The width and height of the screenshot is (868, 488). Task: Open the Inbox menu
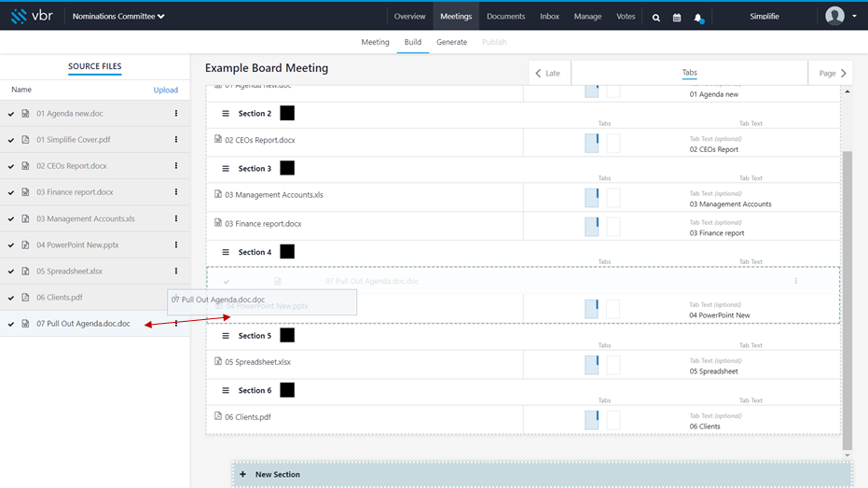pos(550,16)
